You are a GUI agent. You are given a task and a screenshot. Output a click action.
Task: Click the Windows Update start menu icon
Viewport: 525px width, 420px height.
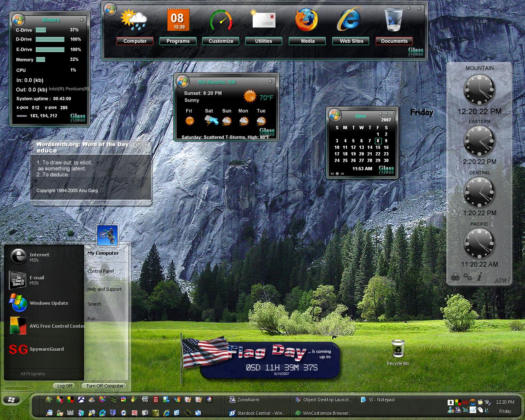pyautogui.click(x=18, y=303)
